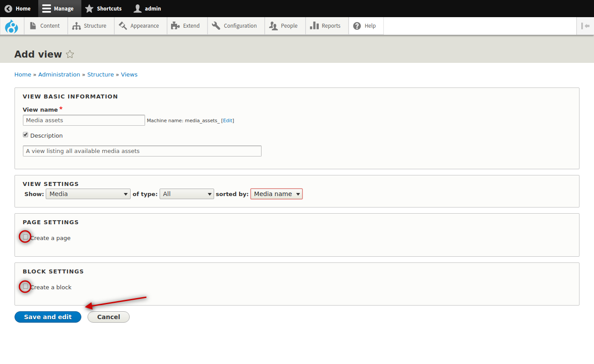Viewport: 594px width, 364px height.
Task: Enable the Create a block checkbox
Action: (26, 286)
